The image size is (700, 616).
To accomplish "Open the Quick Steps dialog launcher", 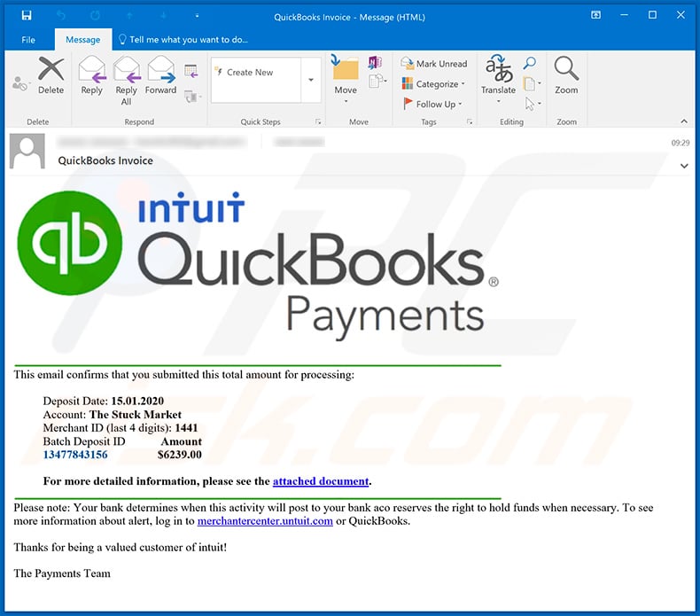I will point(318,121).
